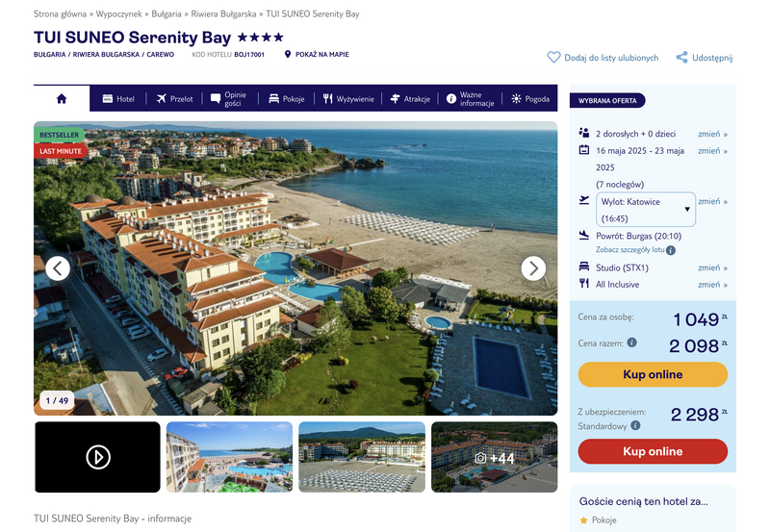Screen dimensions: 770x532
Task: Show previous photo with left arrow
Action: [x=58, y=268]
